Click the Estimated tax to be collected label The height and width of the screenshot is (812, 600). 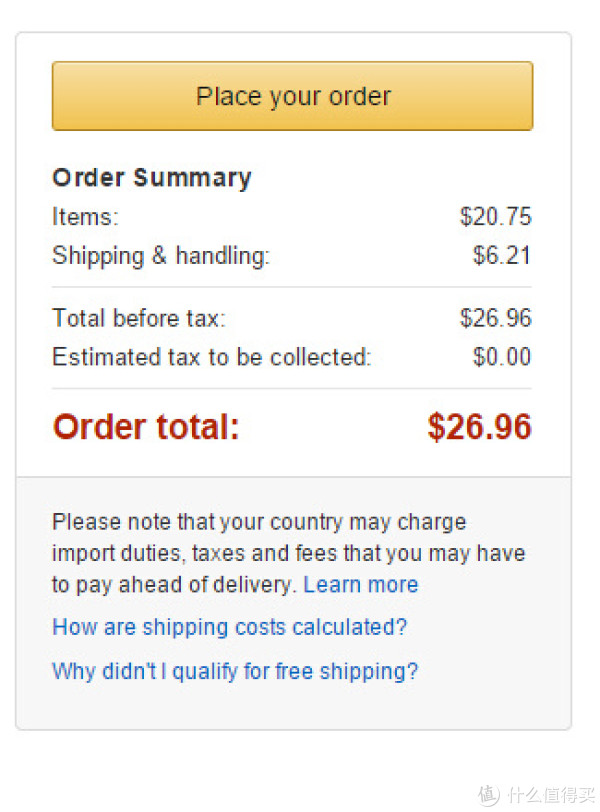click(x=212, y=357)
